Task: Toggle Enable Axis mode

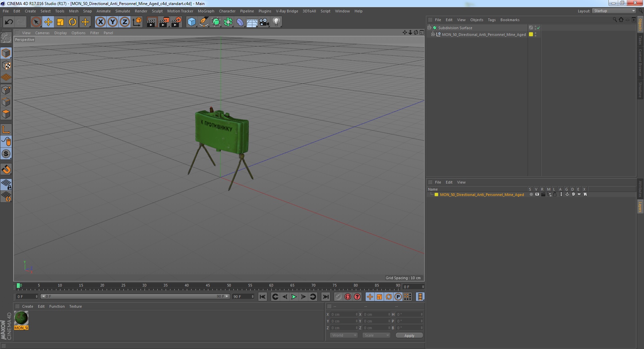Action: 6,130
